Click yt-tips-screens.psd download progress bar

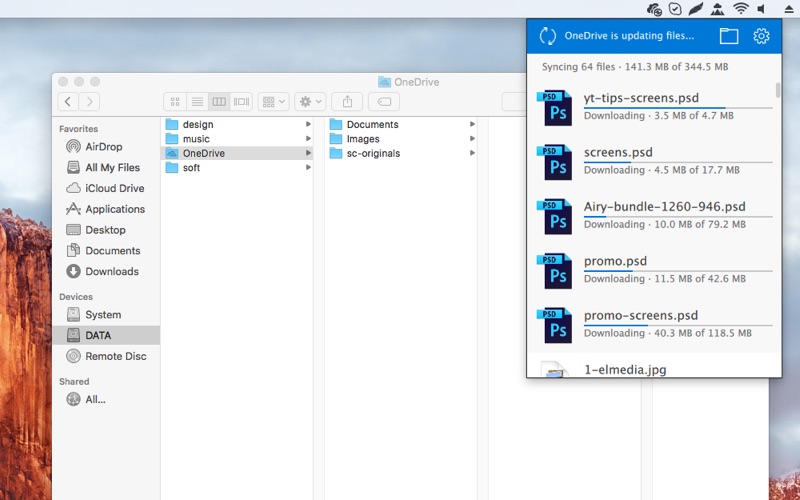point(678,108)
